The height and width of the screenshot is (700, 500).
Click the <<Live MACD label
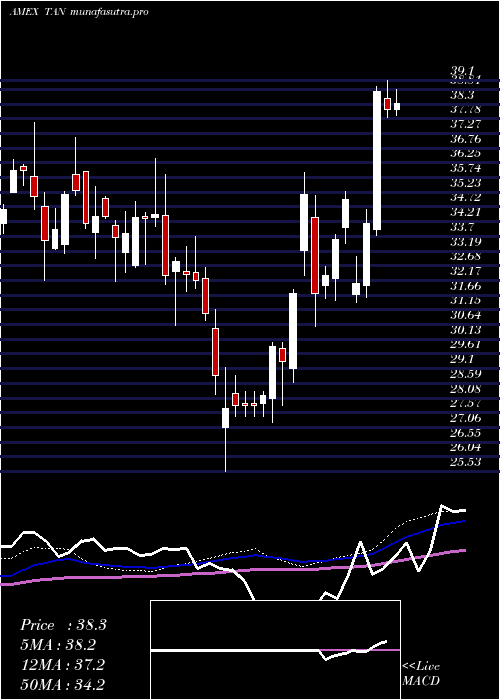point(421,673)
